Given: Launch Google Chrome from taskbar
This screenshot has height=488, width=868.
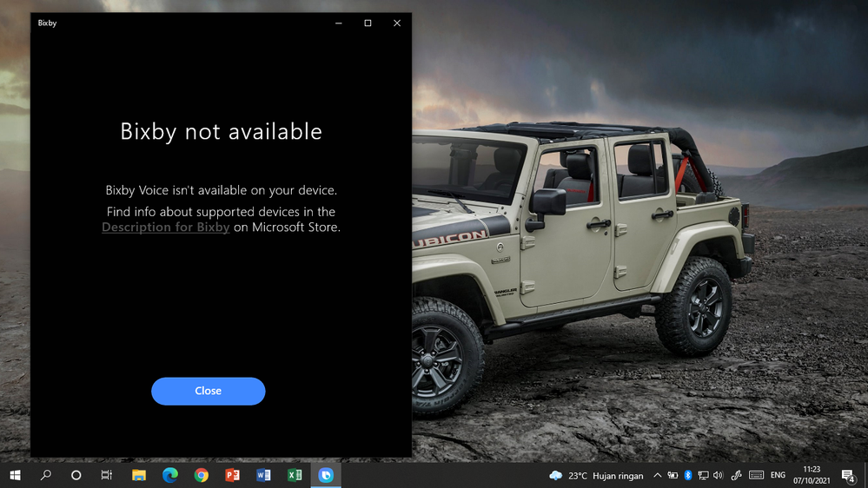Looking at the screenshot, I should 202,475.
